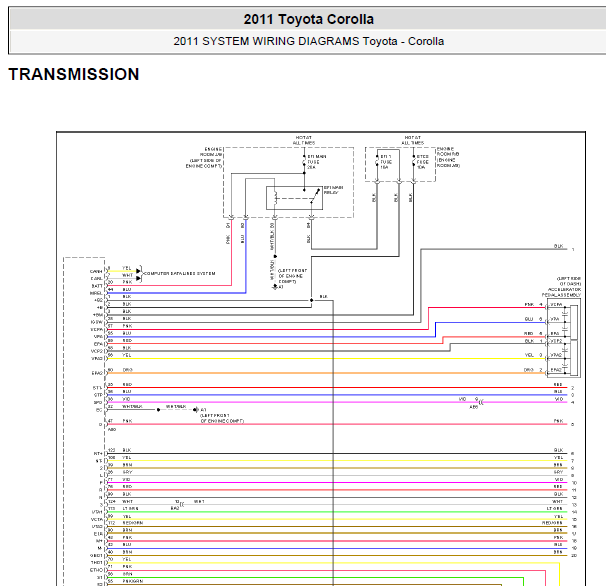Click the "IGSW" terminal label

pyautogui.click(x=97, y=322)
